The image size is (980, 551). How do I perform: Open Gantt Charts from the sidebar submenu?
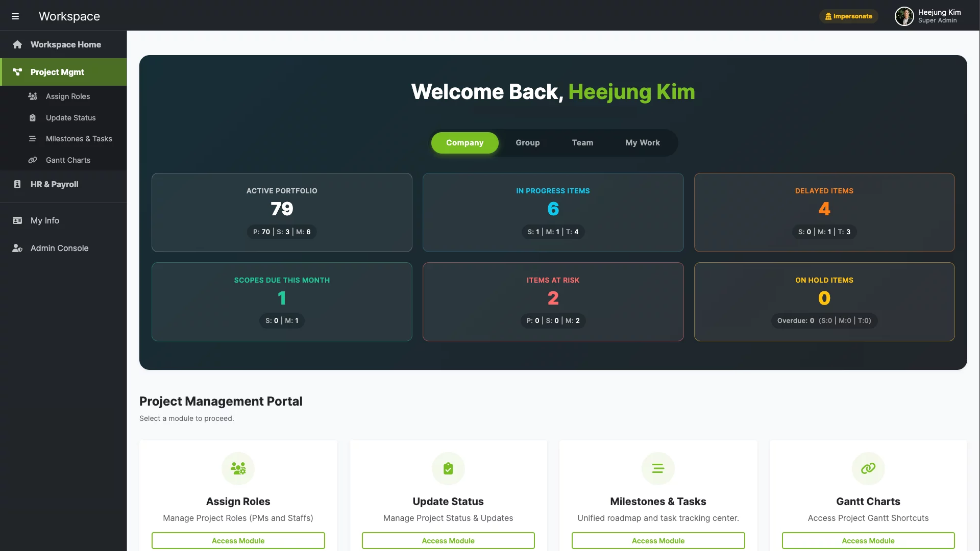tap(63, 160)
